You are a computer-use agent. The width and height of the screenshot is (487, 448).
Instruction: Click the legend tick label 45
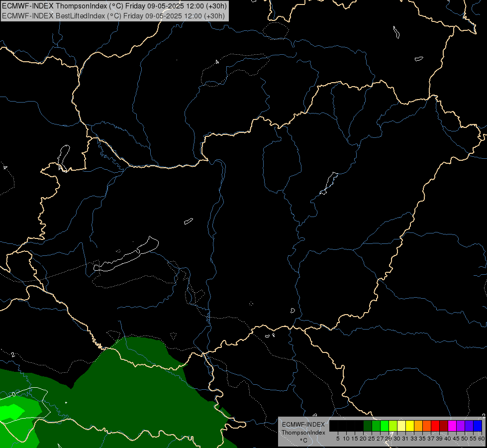tap(456, 439)
